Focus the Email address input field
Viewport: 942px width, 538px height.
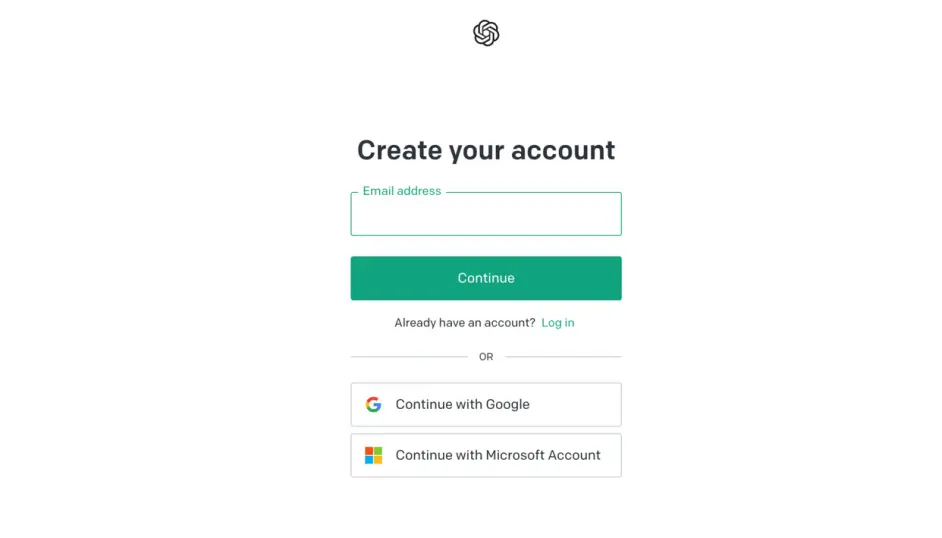(x=485, y=214)
